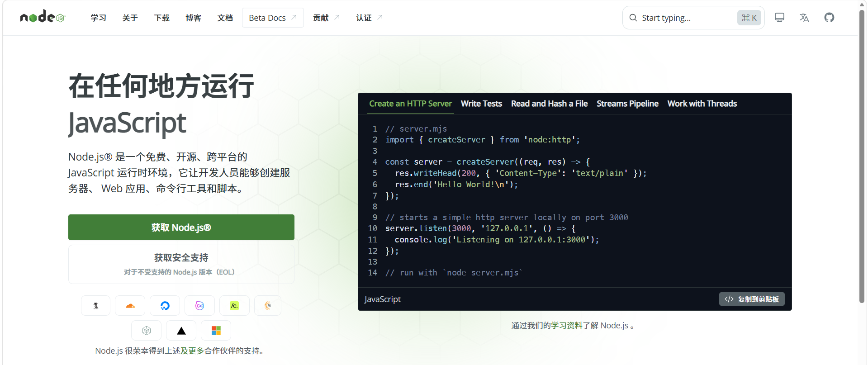Screen dimensions: 868x365
Task: Click the page vertical scrollbar thumb
Action: tap(862, 156)
